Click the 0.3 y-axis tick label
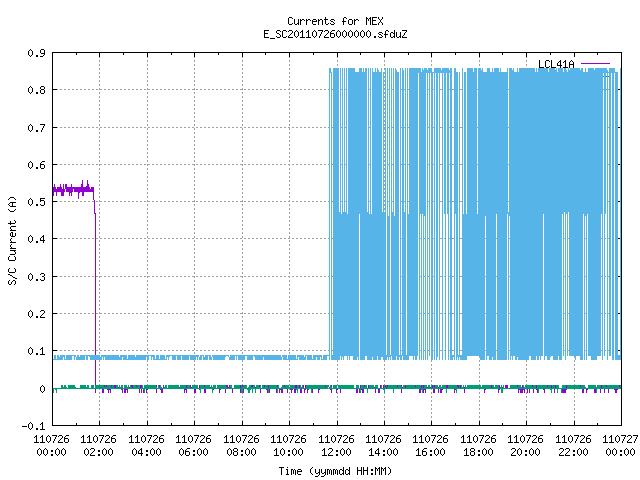 [36, 277]
